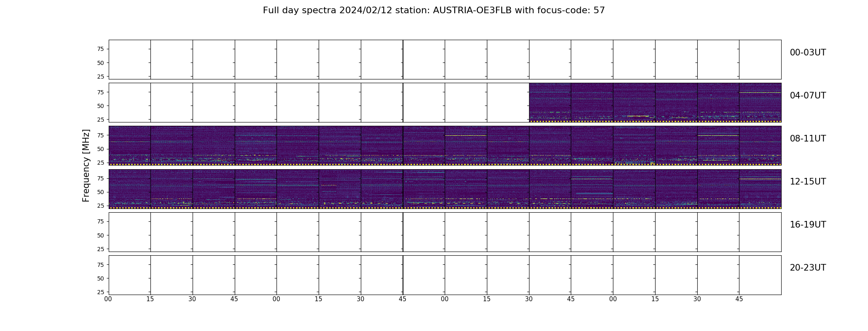The image size is (868, 331).
Task: Click the plot title text
Action: coord(434,10)
